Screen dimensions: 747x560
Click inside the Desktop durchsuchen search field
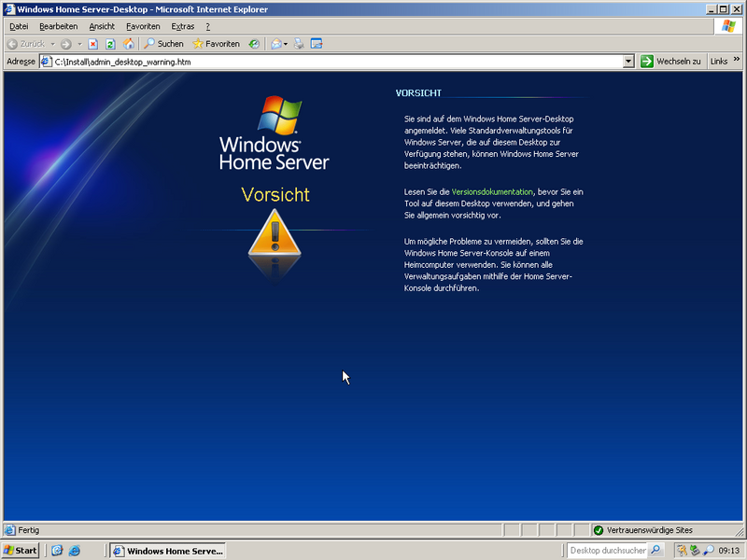pos(607,550)
